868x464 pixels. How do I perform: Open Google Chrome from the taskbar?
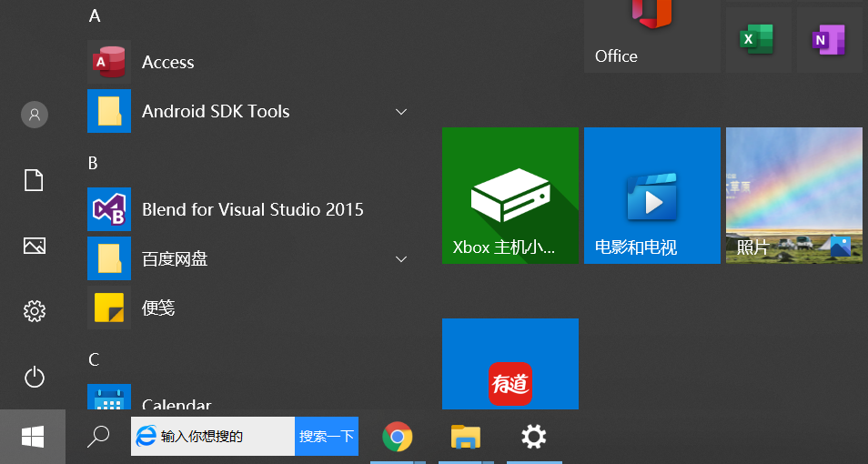[x=397, y=437]
